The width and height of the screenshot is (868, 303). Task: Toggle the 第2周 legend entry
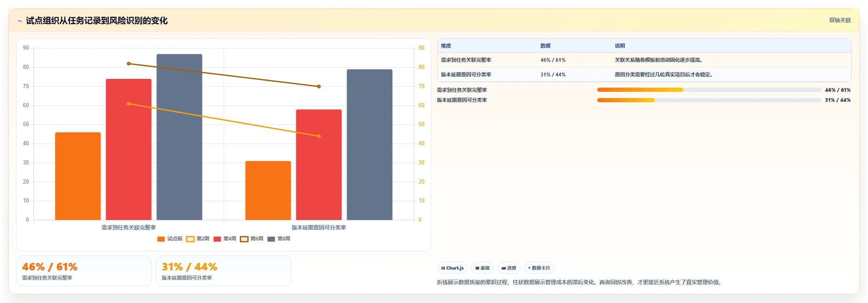point(198,239)
